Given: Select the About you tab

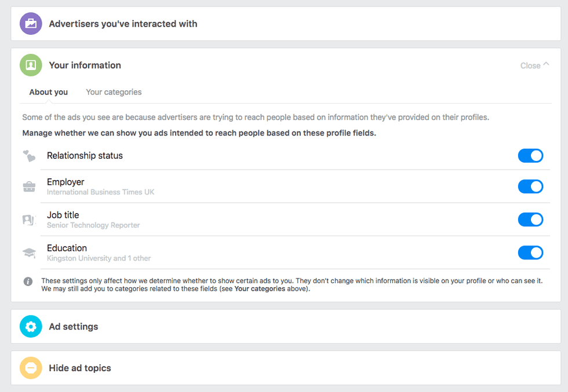Looking at the screenshot, I should click(49, 92).
